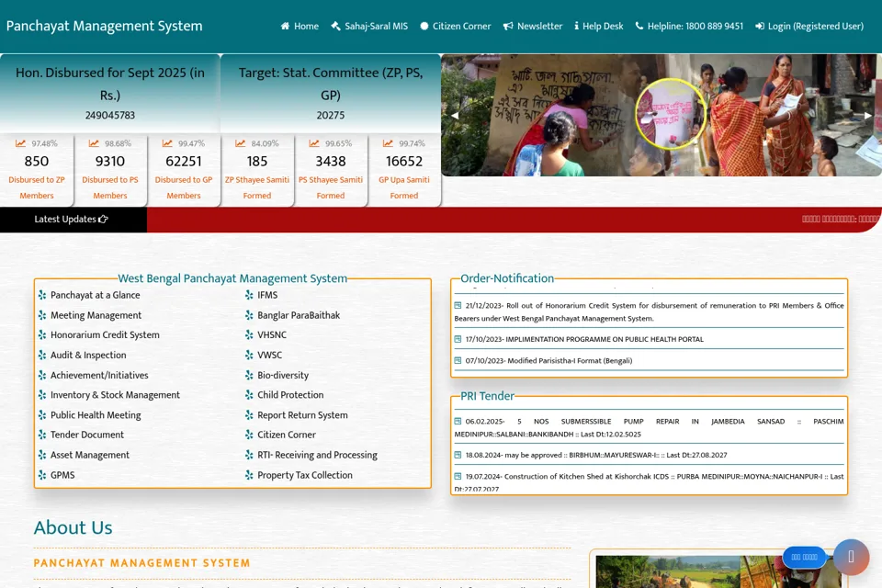Screen dimensions: 882x588
Task: Go to Citizen Corner in top navigation
Action: 455,26
